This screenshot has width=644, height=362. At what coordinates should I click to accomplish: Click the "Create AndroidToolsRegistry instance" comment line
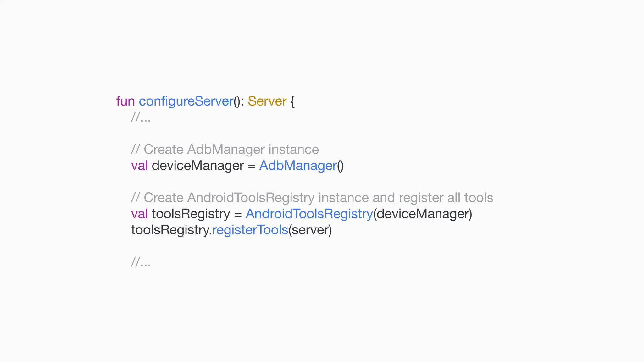point(312,198)
